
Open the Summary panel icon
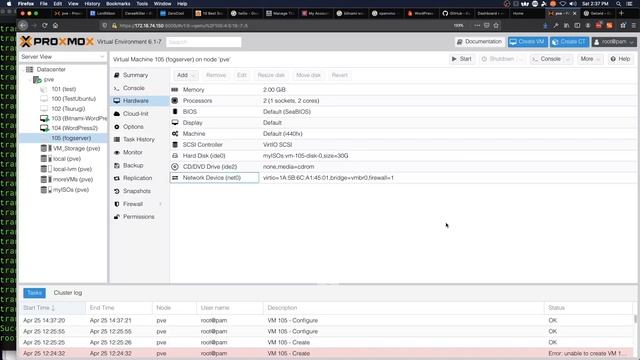[117, 75]
